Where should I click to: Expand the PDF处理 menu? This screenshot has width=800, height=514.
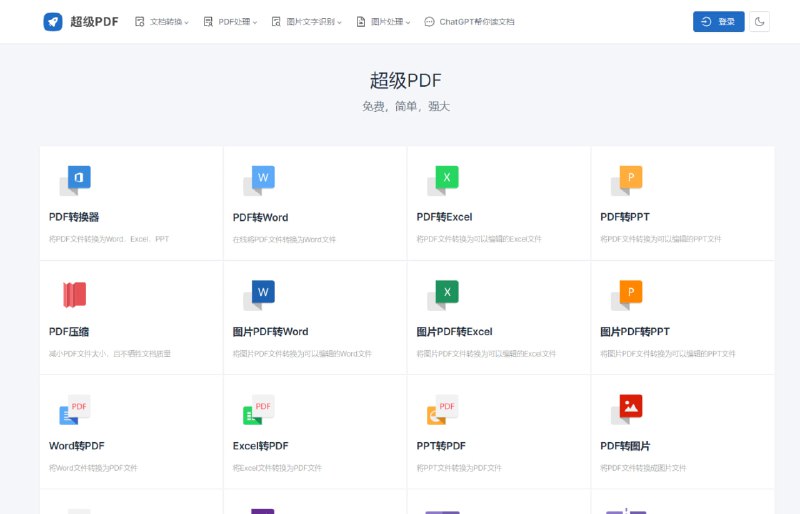[230, 22]
